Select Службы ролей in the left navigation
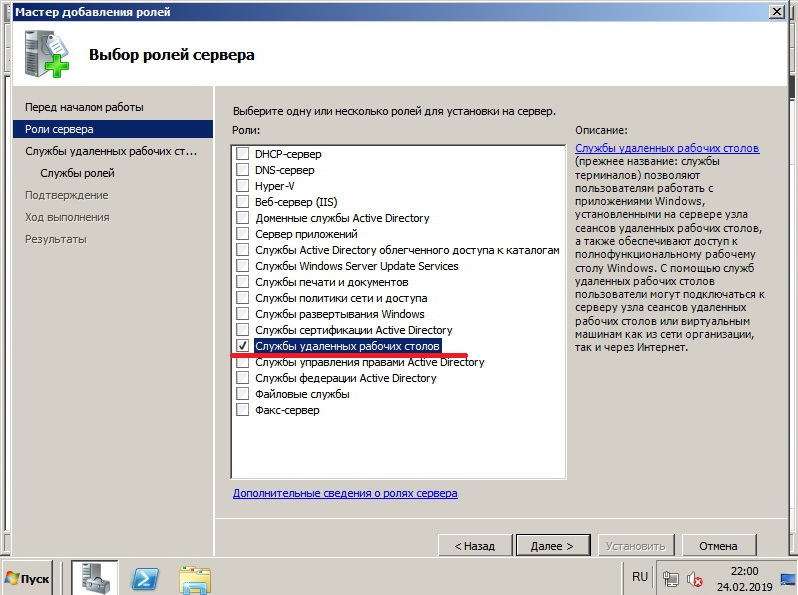798x595 pixels. coord(77,173)
